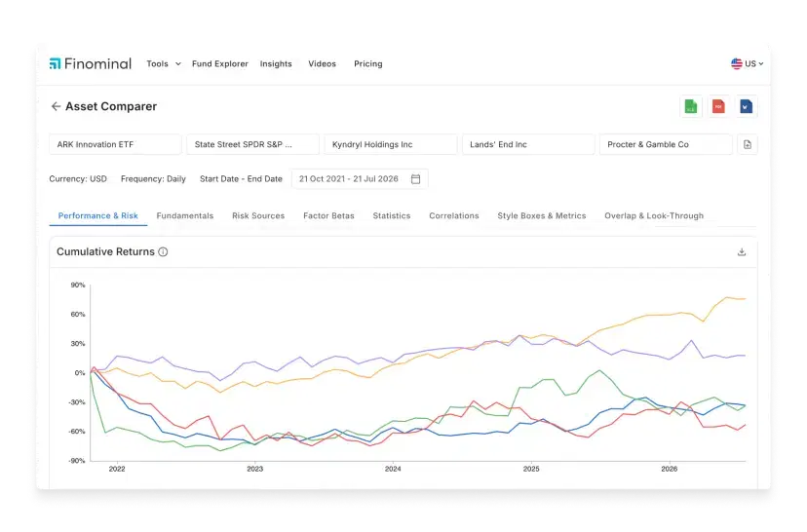
Task: Click the Start Date - End Date label
Action: click(241, 179)
